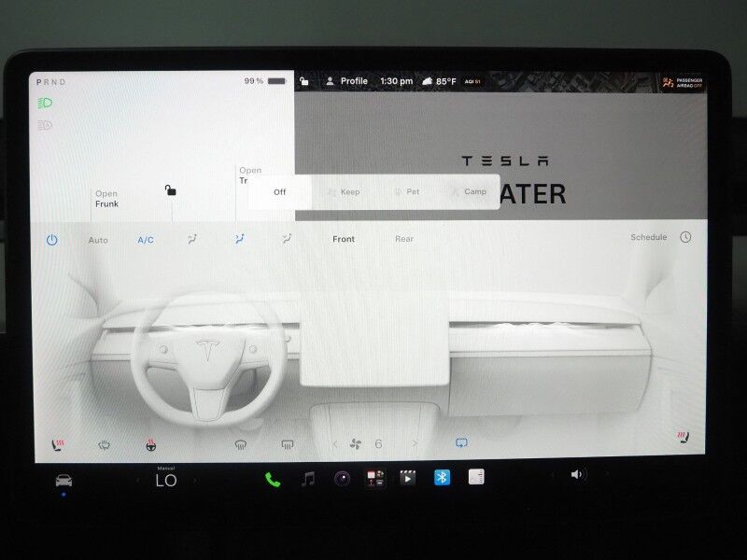Lower the LO temperature with left arrow
747x560 pixels.
pos(138,481)
